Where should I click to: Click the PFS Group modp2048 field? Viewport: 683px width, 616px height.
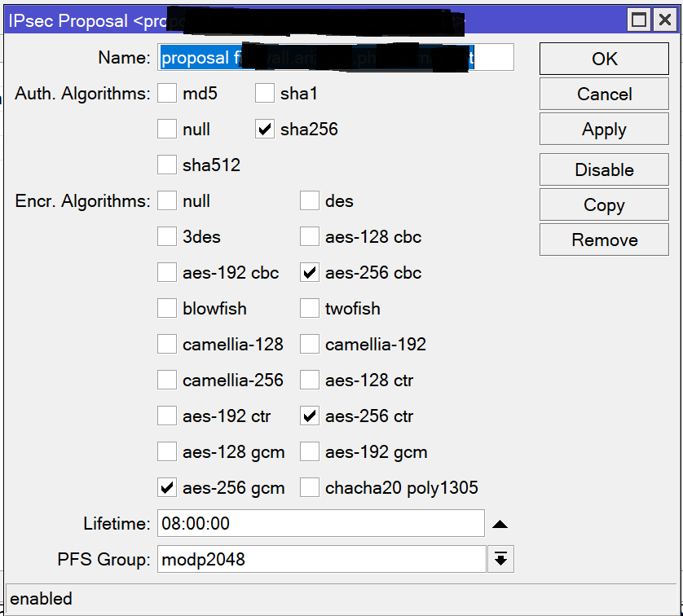coord(321,559)
